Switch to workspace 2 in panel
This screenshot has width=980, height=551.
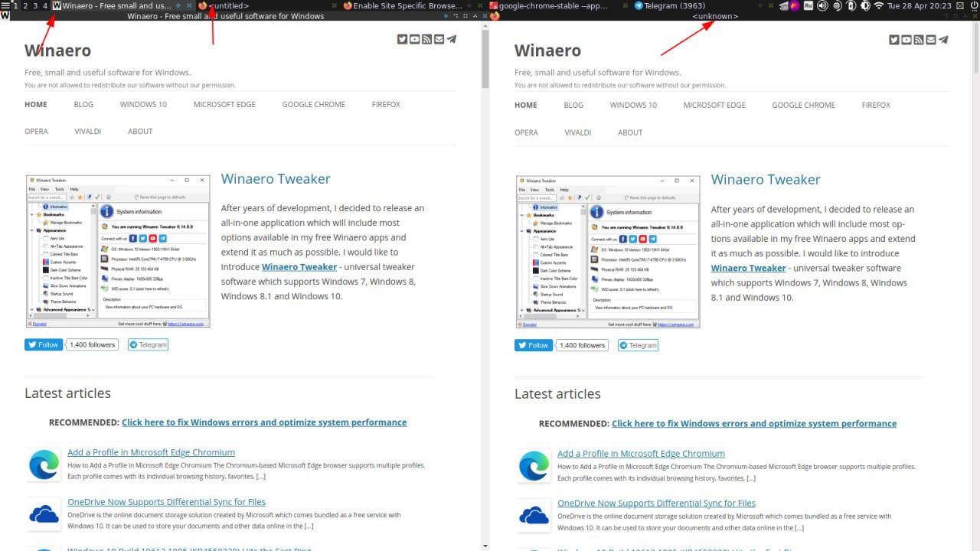tap(24, 5)
